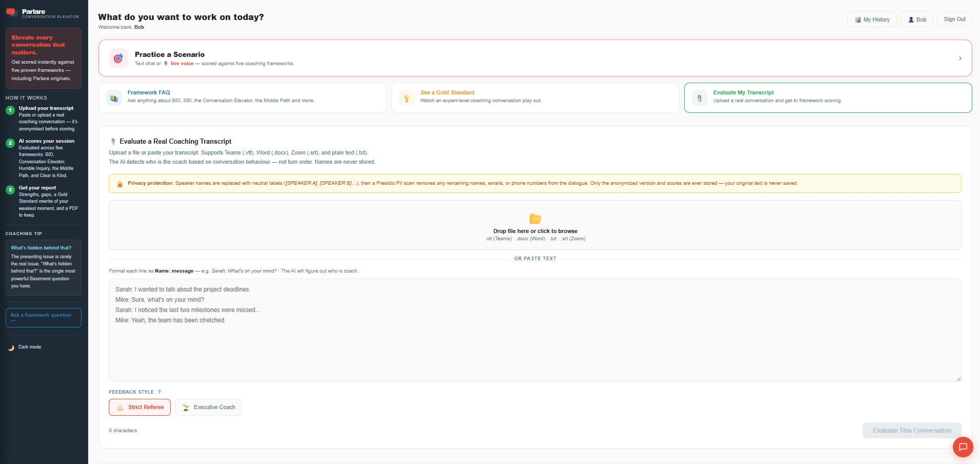Click the crescent moon dark mode icon
This screenshot has height=464, width=980.
(x=11, y=347)
